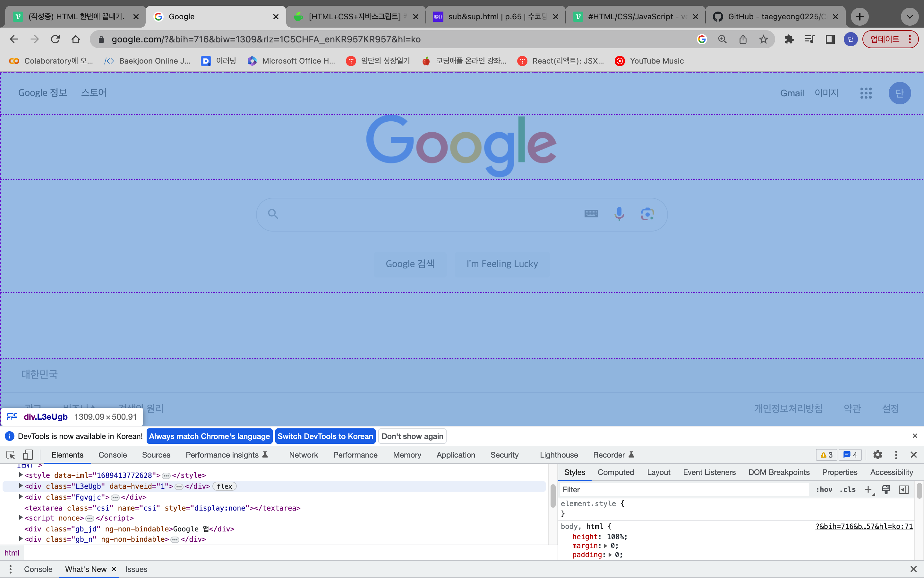The height and width of the screenshot is (578, 924).
Task: Open the Google apps grid
Action: tap(866, 93)
